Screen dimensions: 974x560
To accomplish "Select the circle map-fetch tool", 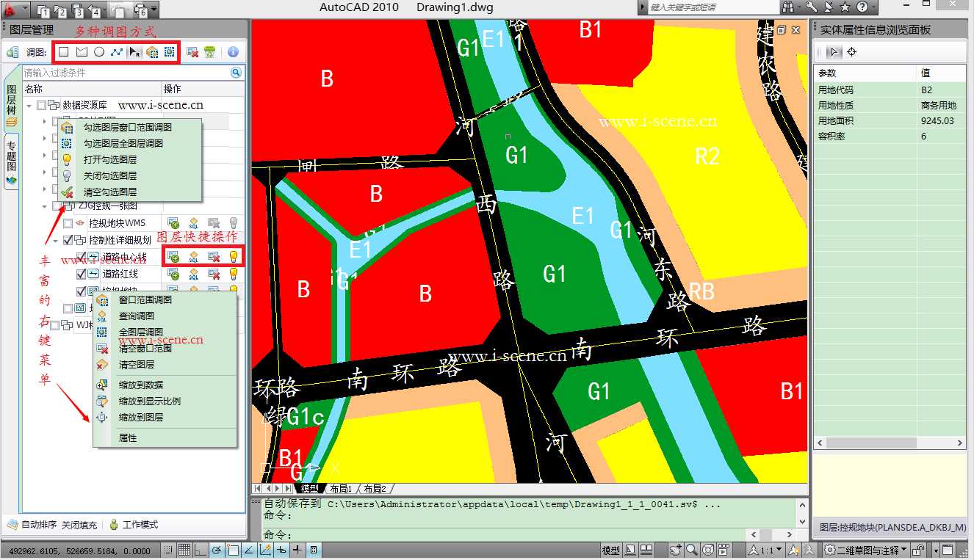I will (99, 52).
